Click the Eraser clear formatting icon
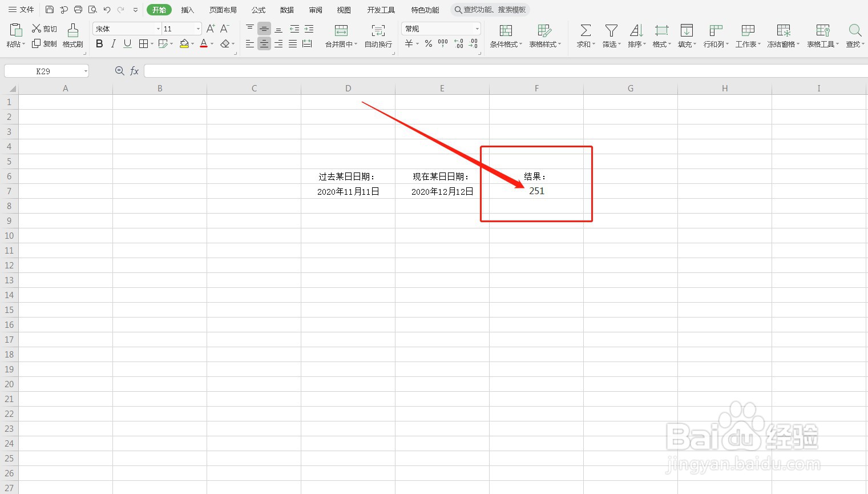The height and width of the screenshot is (494, 868). click(225, 43)
